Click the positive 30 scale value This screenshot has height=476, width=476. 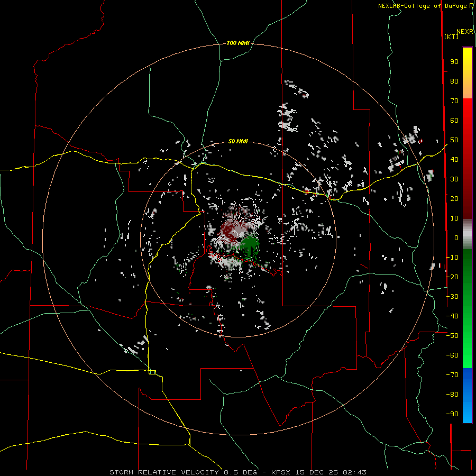click(x=454, y=179)
